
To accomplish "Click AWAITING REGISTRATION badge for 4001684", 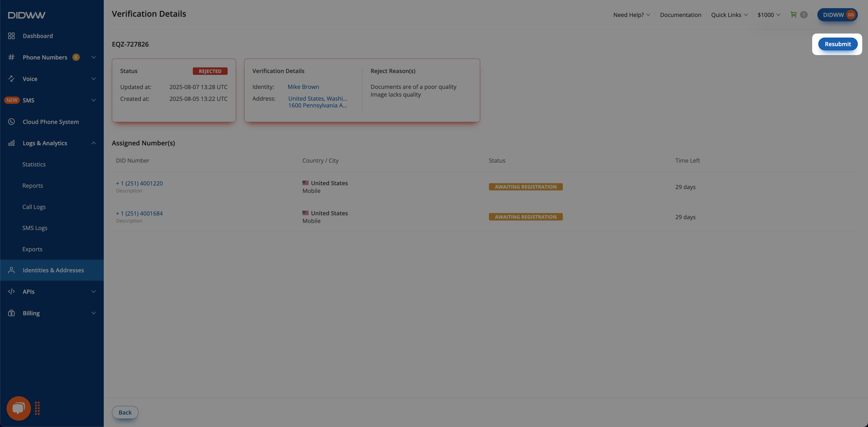I will tap(526, 217).
